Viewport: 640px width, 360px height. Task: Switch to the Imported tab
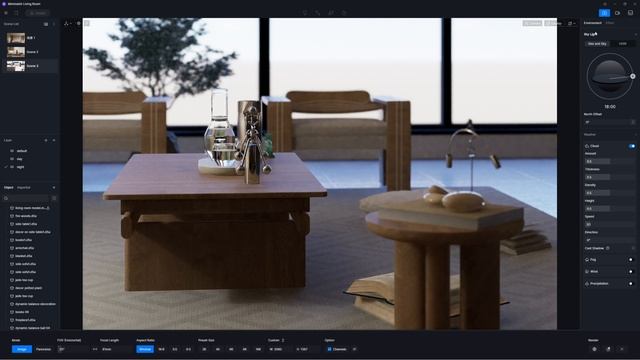24,188
